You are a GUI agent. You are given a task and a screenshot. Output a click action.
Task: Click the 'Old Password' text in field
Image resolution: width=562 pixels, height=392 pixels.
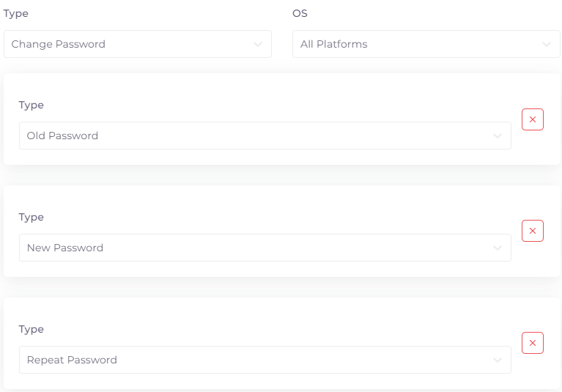(62, 136)
